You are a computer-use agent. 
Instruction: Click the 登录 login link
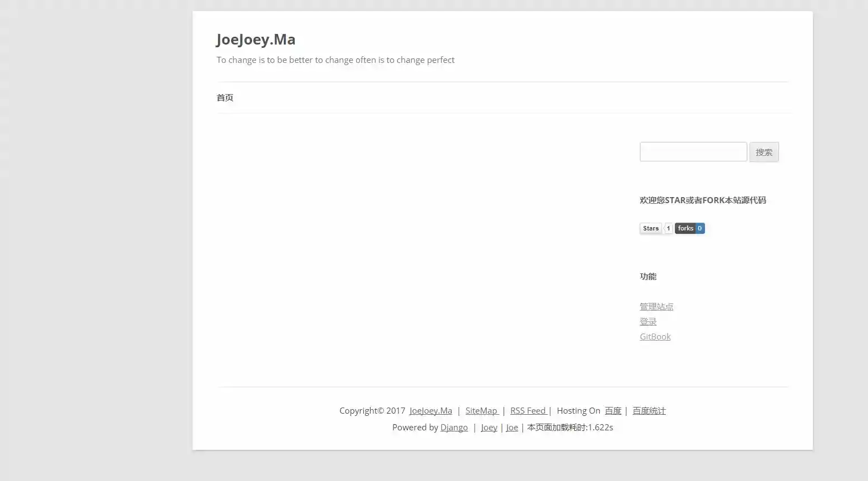click(x=648, y=322)
